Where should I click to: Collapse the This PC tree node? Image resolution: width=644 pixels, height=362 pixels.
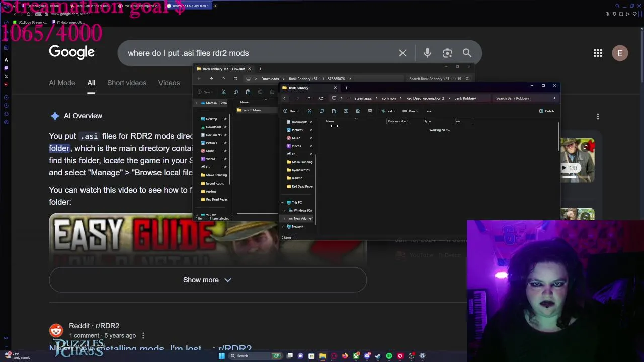coord(282,202)
